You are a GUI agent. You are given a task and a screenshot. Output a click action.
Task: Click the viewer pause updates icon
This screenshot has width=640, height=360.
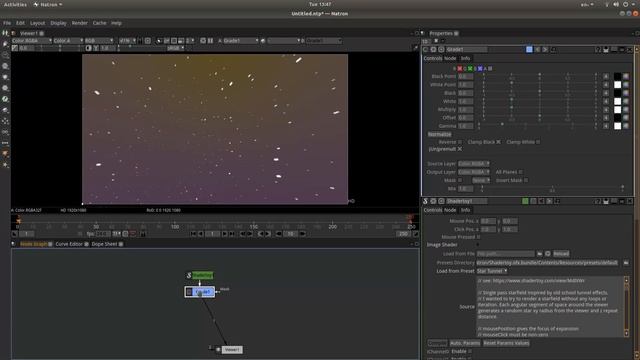(x=211, y=41)
